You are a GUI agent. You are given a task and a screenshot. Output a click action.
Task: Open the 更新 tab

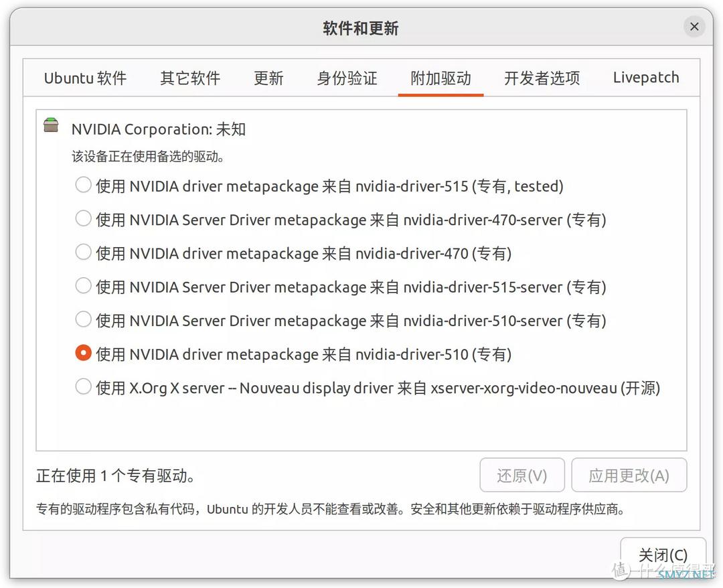[x=268, y=78]
